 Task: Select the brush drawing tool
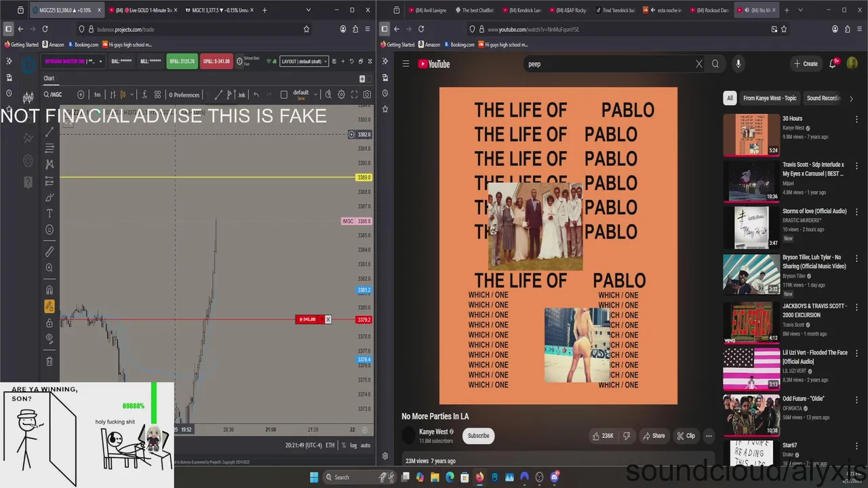tap(50, 197)
